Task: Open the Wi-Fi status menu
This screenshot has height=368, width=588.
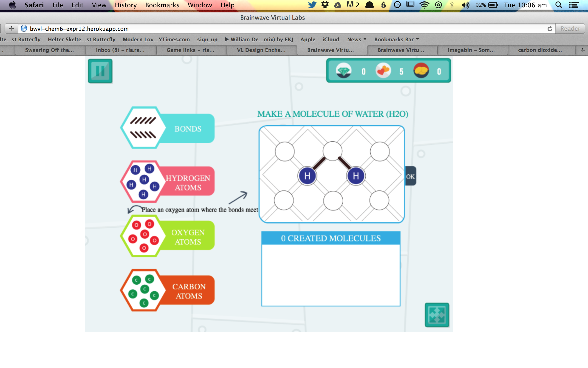Action: pos(424,5)
